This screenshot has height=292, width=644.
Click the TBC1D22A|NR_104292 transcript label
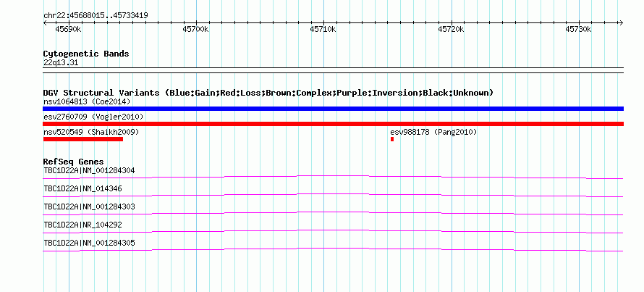(x=82, y=225)
